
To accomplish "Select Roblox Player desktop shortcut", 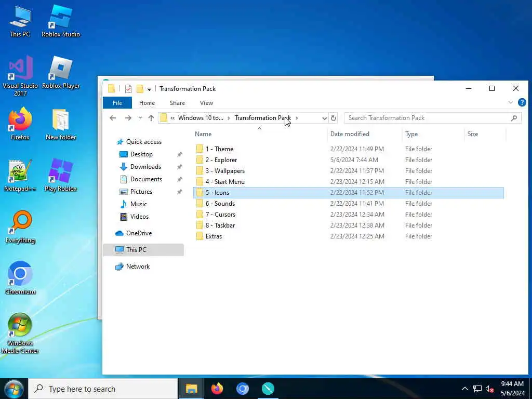I will [61, 73].
